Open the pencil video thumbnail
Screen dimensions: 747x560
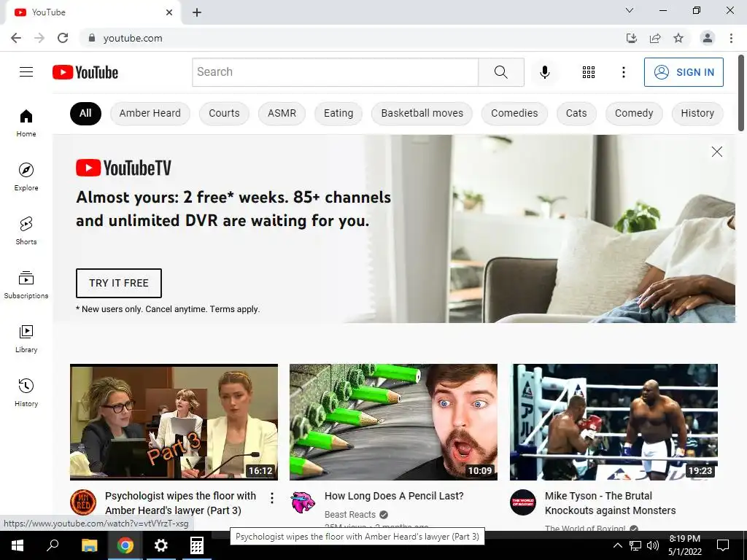[x=393, y=422]
